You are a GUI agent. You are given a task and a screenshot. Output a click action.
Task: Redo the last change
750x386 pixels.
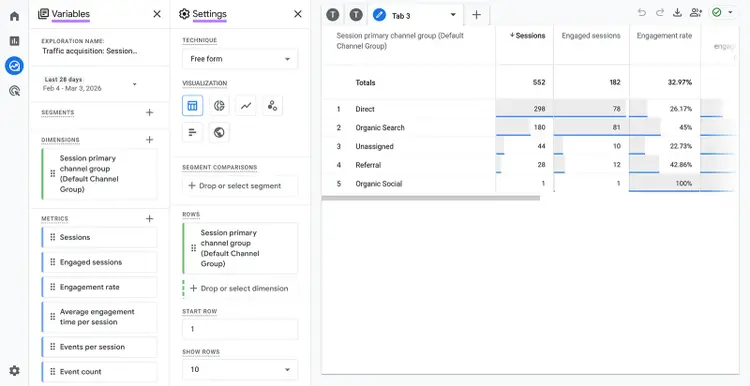(x=660, y=13)
